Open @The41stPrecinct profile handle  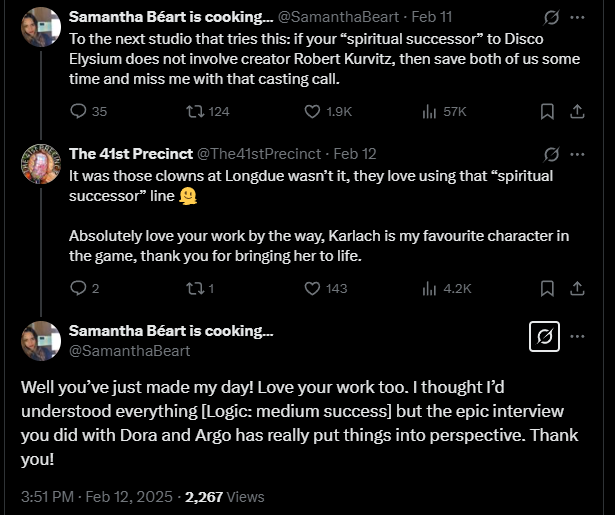(259, 154)
